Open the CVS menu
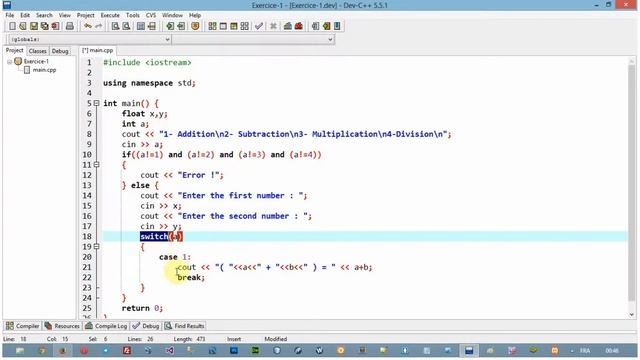This screenshot has height=360, width=640. tap(151, 15)
